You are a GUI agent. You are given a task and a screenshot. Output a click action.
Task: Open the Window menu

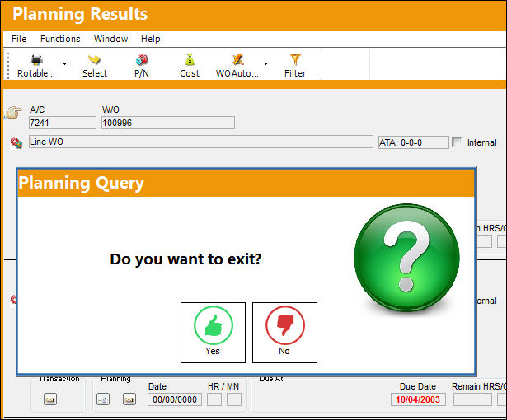tap(110, 39)
